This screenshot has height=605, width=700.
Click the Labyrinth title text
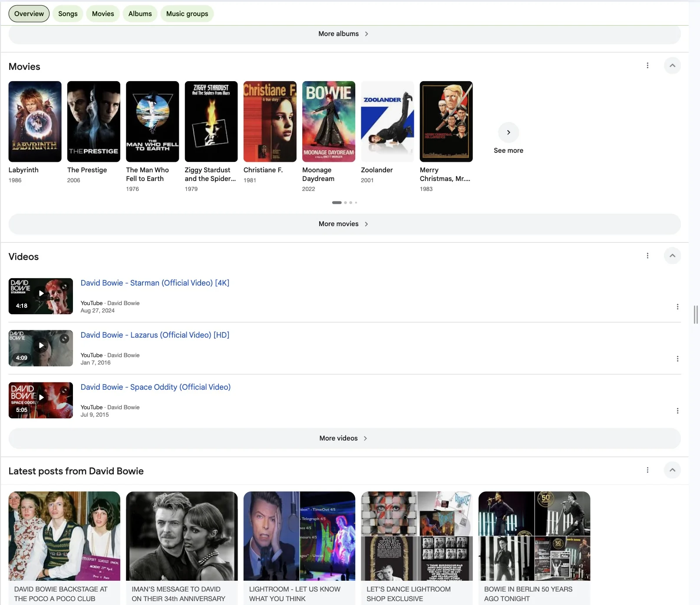click(23, 170)
